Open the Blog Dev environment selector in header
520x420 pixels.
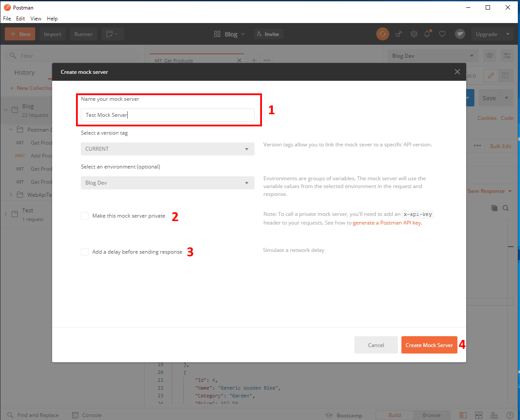(433, 56)
